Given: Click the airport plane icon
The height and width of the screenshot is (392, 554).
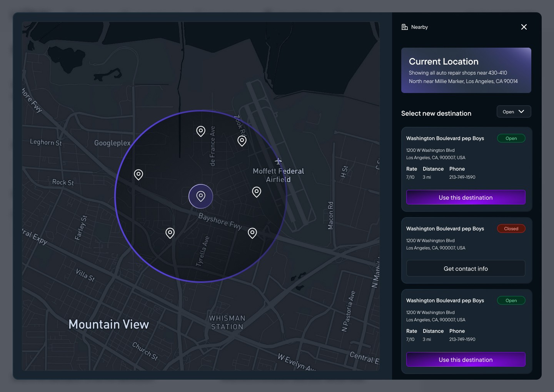Looking at the screenshot, I should pyautogui.click(x=278, y=161).
